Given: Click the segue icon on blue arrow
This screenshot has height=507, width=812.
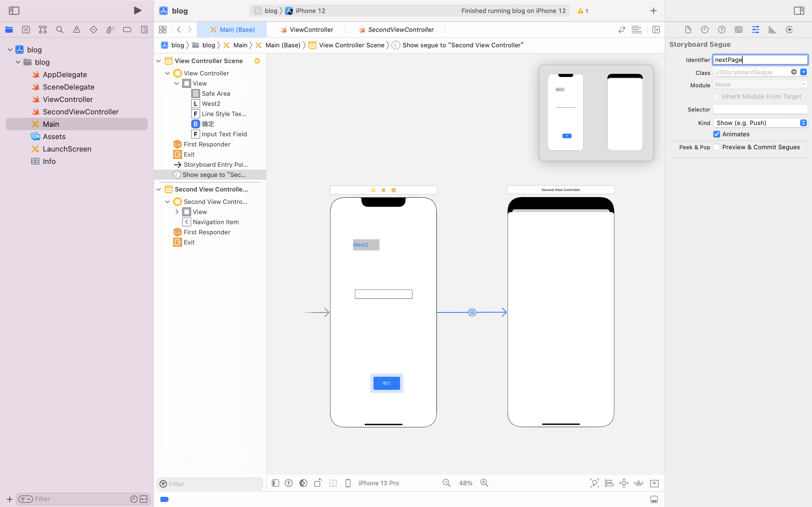Looking at the screenshot, I should [472, 312].
